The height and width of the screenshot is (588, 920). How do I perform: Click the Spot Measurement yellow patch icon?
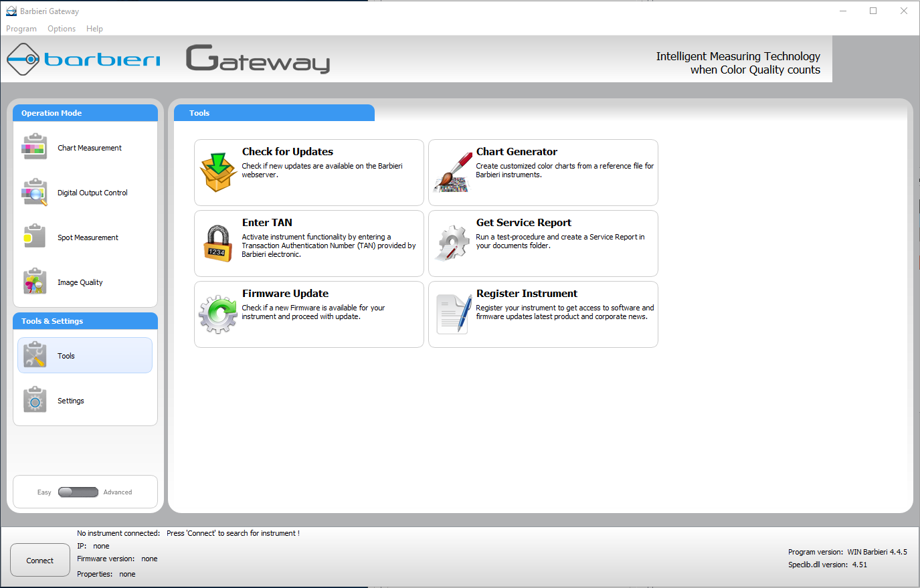tap(34, 237)
